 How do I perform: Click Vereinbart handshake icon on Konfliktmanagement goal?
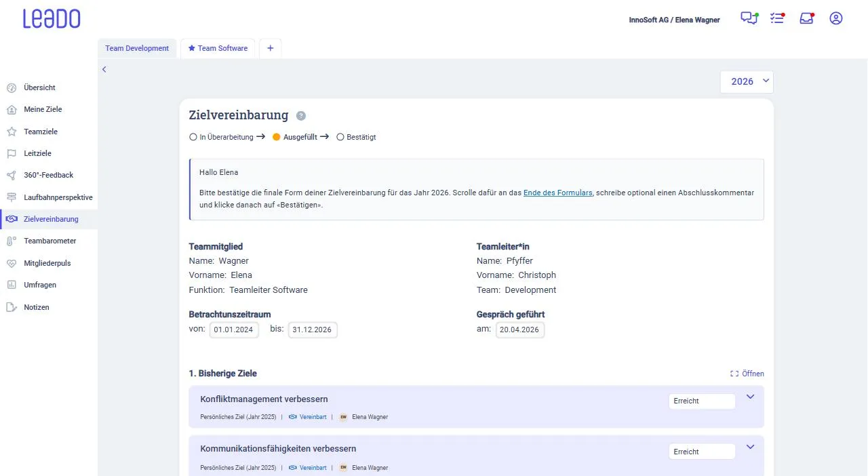pyautogui.click(x=292, y=417)
